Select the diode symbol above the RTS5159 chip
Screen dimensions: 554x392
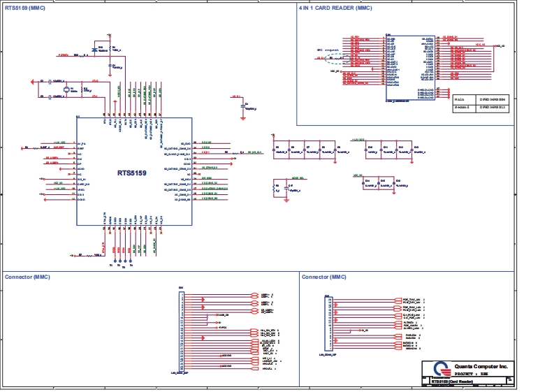point(95,48)
